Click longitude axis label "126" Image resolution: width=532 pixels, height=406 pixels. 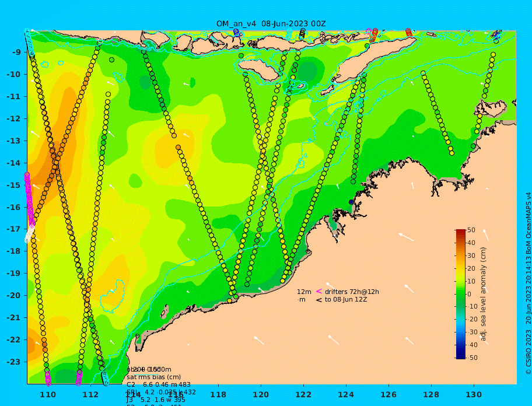[x=388, y=394]
